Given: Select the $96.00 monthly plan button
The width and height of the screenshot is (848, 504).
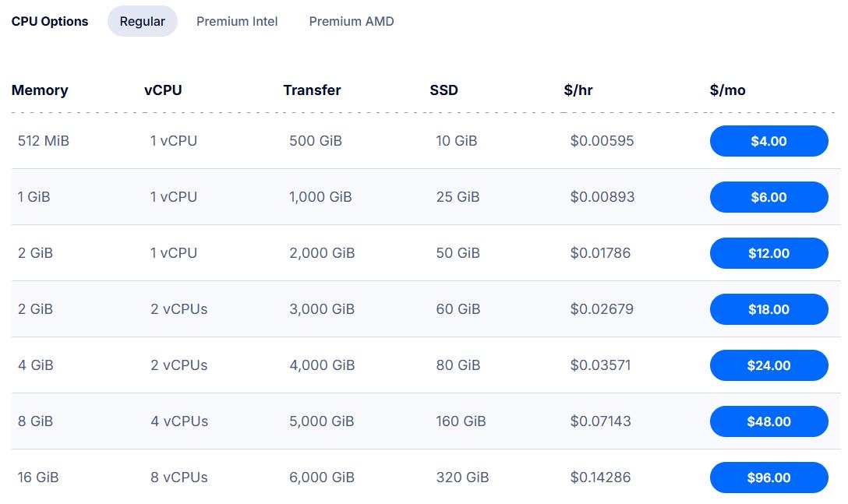Looking at the screenshot, I should (x=768, y=478).
